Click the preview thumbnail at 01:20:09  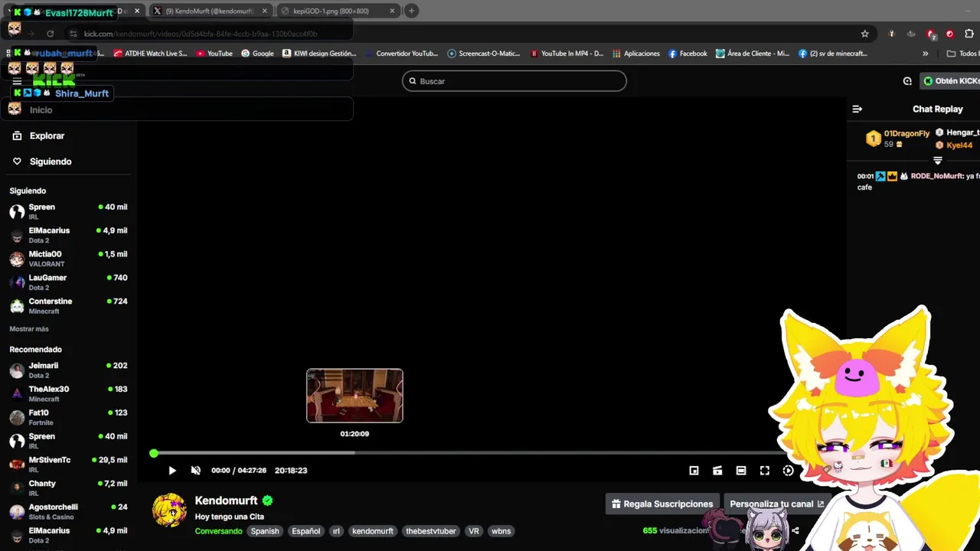354,396
